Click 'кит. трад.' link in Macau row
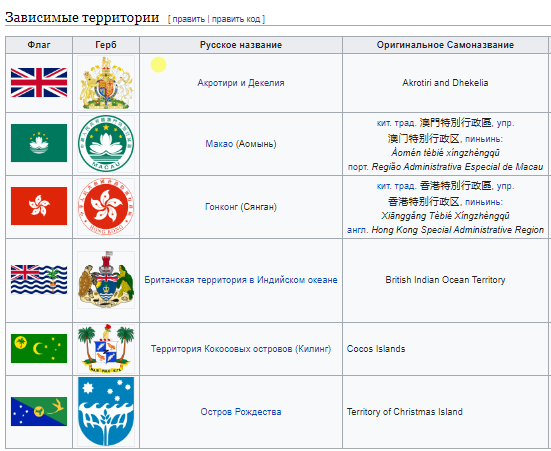 396,123
